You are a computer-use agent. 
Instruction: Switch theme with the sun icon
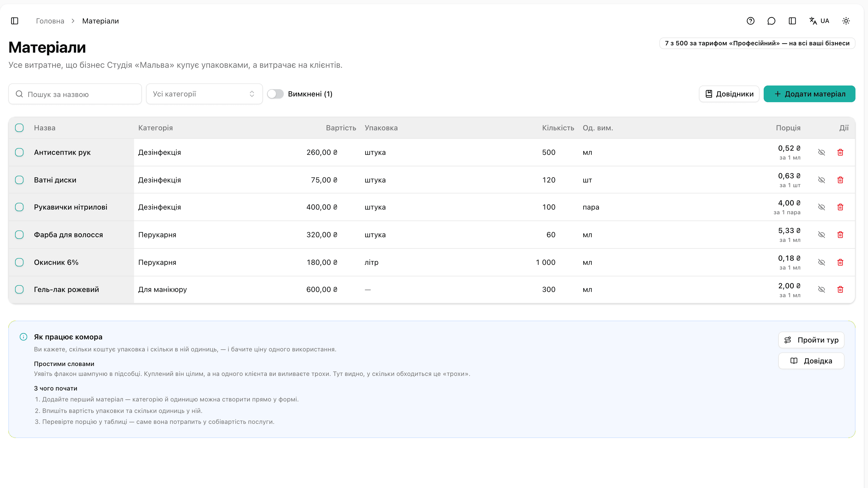tap(846, 21)
